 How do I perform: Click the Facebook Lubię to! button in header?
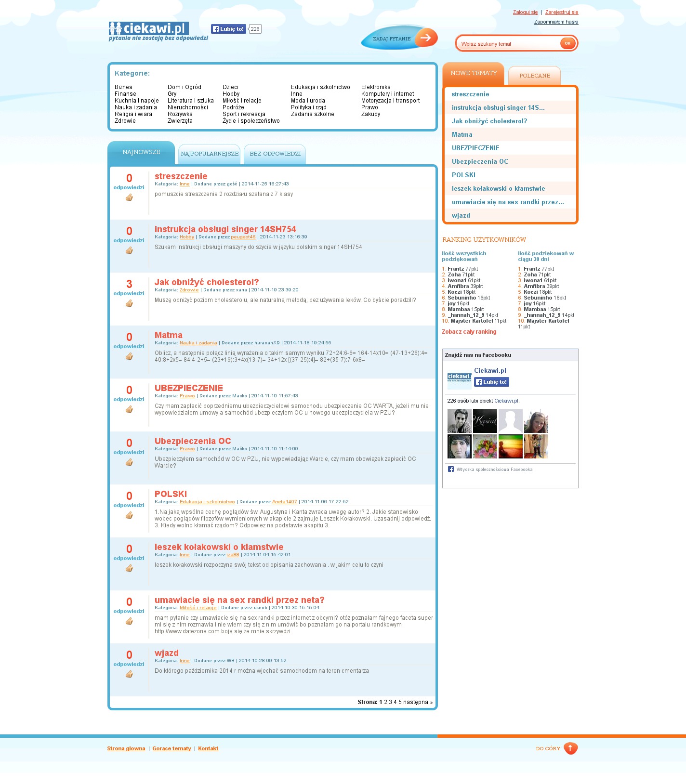click(228, 29)
